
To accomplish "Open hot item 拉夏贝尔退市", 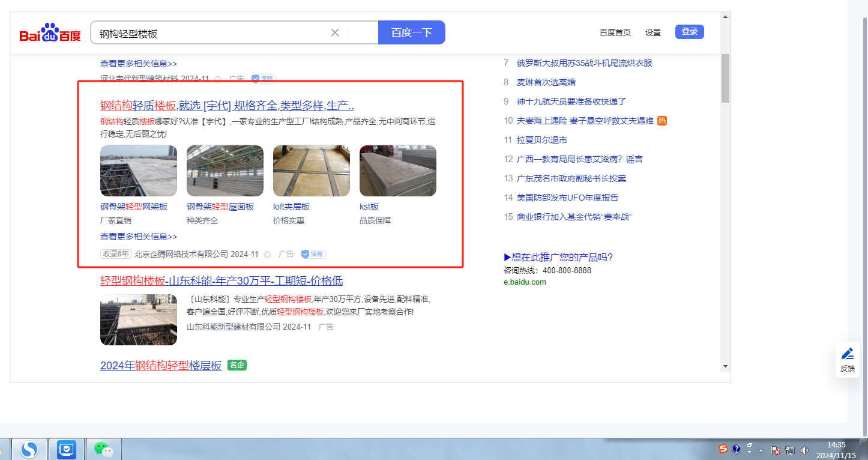I will click(542, 140).
